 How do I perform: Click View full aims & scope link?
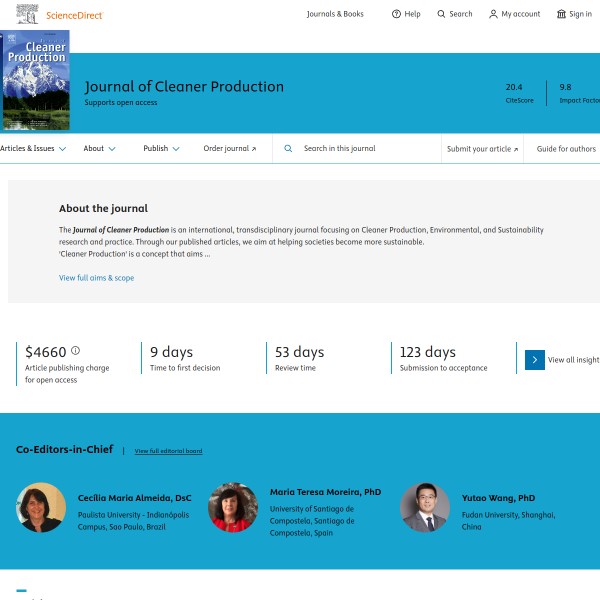tap(96, 278)
